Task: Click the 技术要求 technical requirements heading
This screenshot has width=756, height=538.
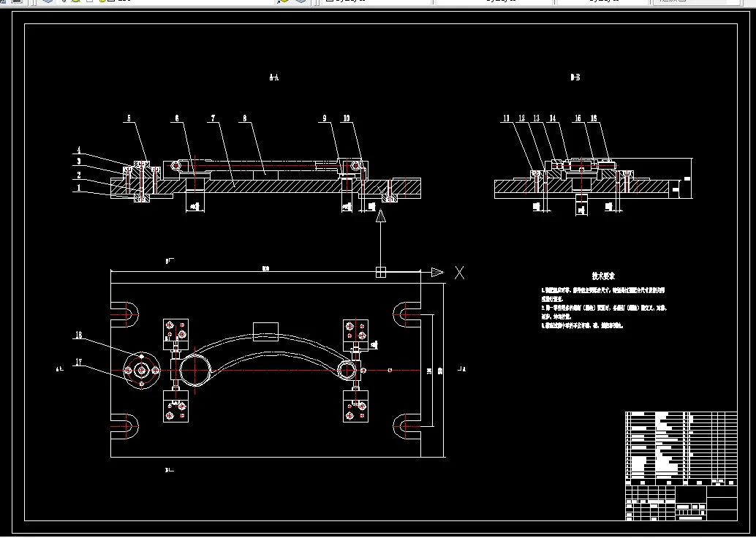Action: [603, 276]
